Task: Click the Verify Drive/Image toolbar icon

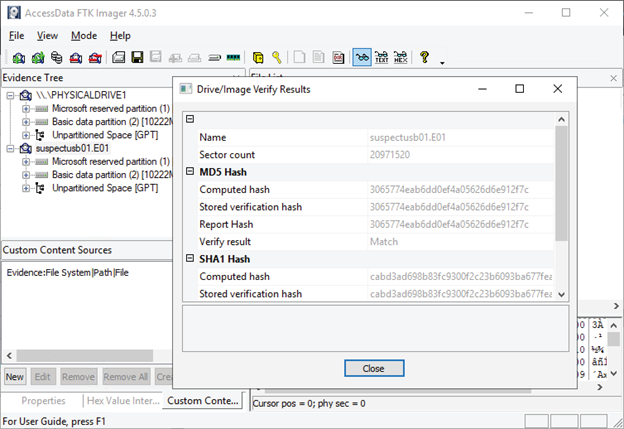Action: [214, 58]
